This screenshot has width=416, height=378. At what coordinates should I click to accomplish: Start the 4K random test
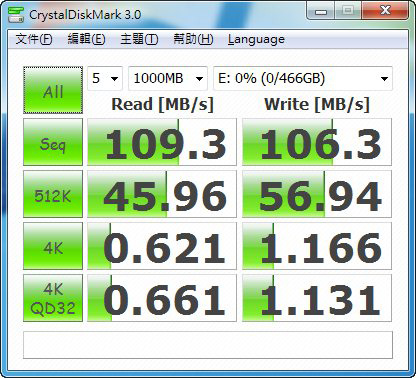tap(53, 246)
